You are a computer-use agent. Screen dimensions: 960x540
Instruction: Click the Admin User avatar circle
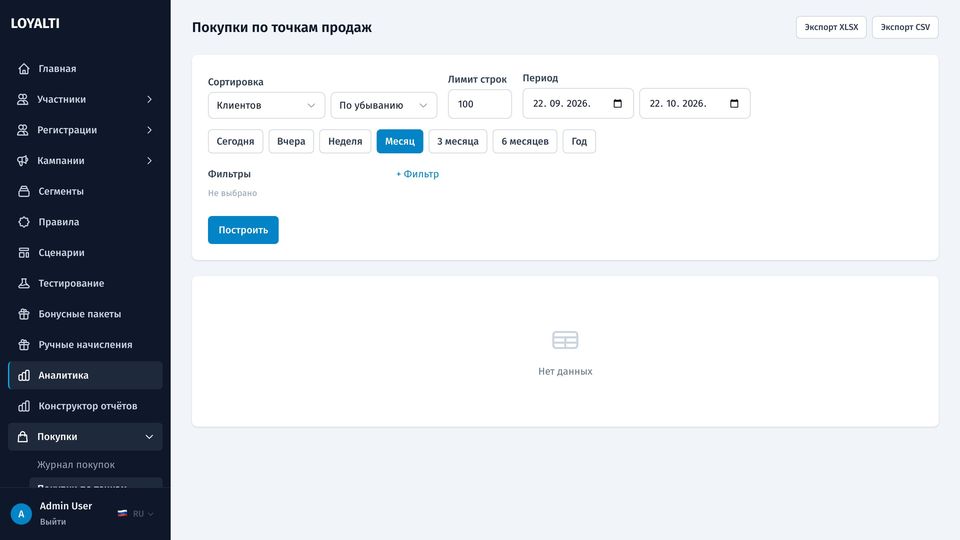click(x=21, y=514)
